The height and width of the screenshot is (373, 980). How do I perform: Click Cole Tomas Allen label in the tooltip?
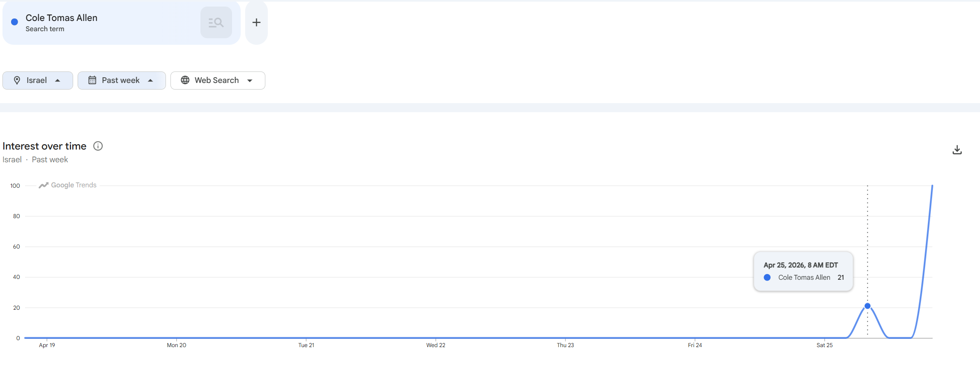[804, 277]
